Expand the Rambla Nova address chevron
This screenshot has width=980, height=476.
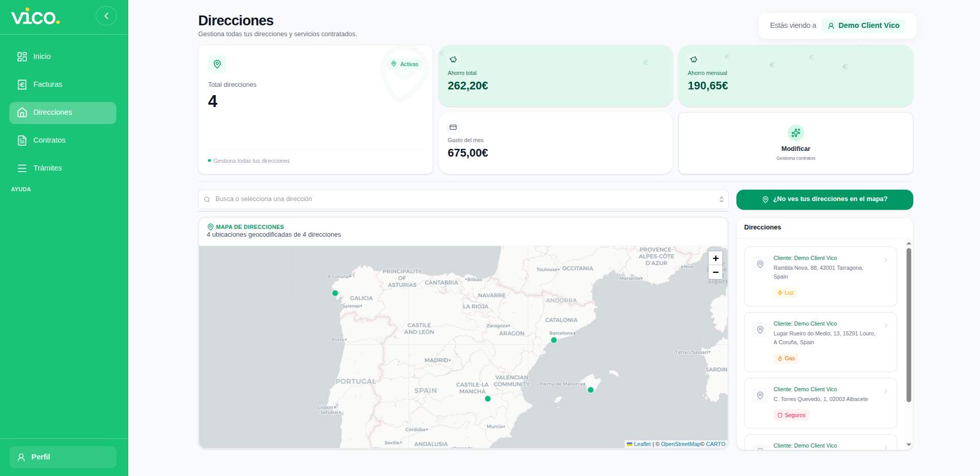tap(886, 260)
